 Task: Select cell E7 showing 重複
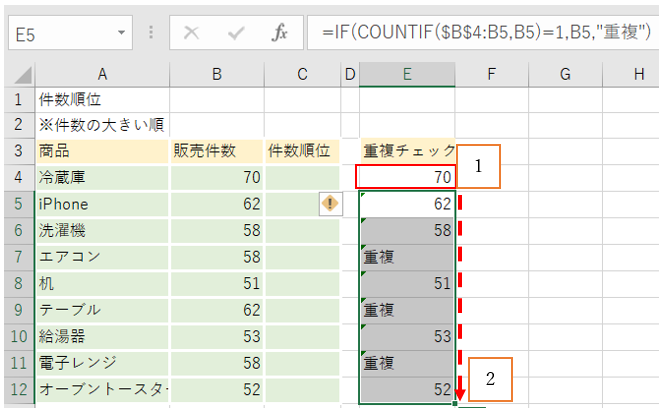(406, 257)
